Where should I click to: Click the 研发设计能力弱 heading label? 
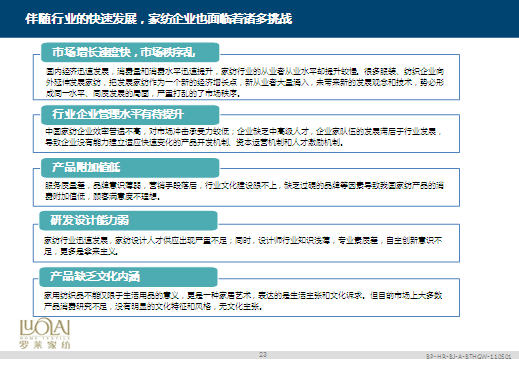[128, 220]
